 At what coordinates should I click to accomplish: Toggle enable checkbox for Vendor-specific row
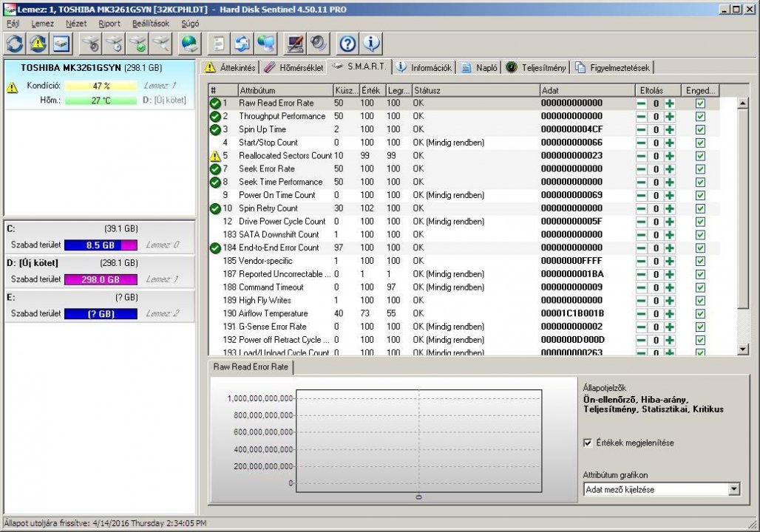(x=700, y=261)
